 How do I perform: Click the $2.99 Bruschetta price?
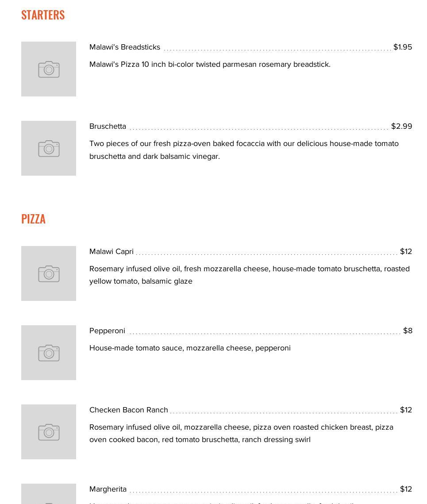click(401, 126)
